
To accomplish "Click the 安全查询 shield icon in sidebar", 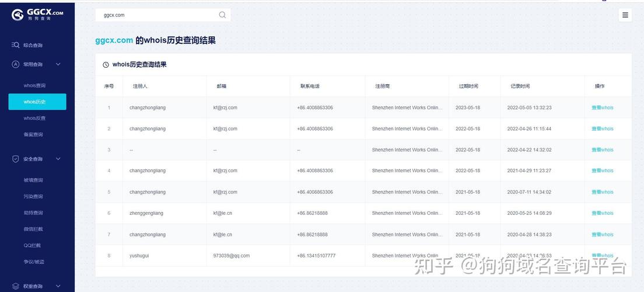I will [x=16, y=159].
